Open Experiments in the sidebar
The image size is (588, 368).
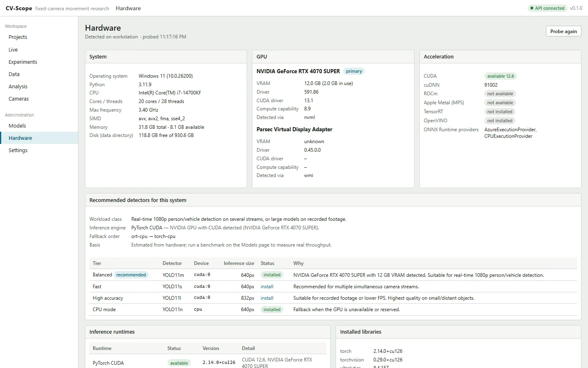(x=39, y=62)
